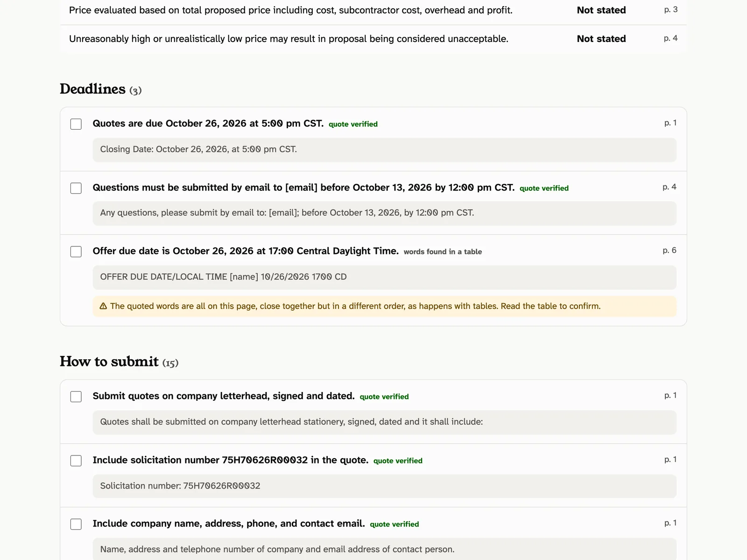The image size is (747, 560).
Task: Click title 'Include solicitation number 75H70626R00032 in the quote.'
Action: [x=231, y=460]
